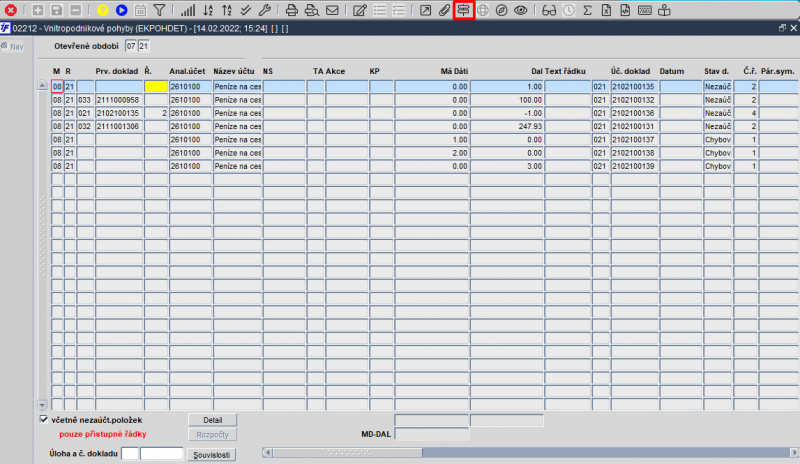Click the code file export icon

pos(625,10)
